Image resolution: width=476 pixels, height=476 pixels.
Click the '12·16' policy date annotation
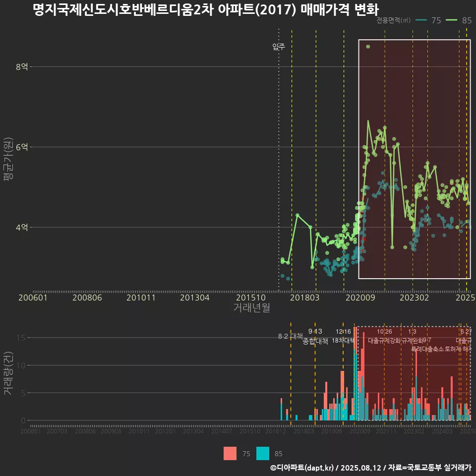(343, 332)
